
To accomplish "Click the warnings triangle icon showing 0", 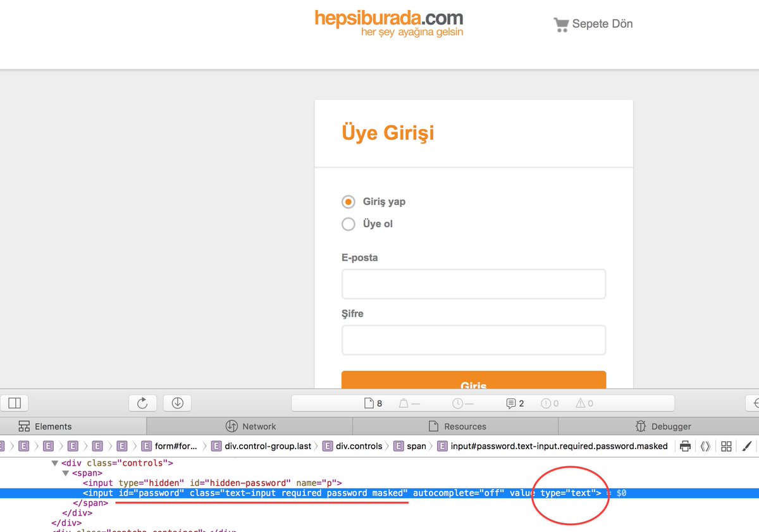I will pyautogui.click(x=584, y=403).
